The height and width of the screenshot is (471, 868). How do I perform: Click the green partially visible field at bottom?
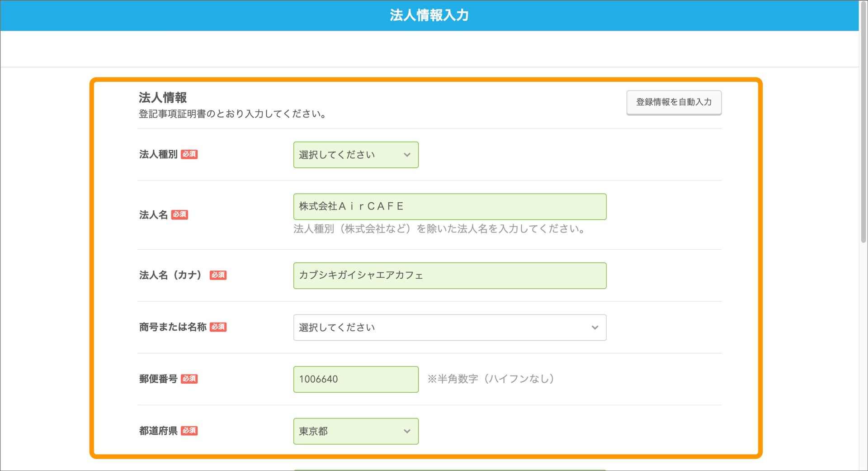449,469
